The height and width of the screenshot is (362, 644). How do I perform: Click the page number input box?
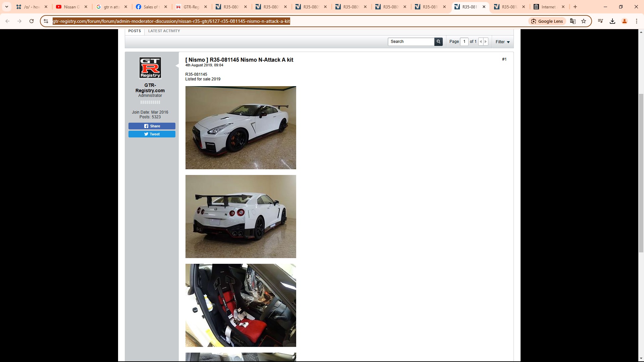[x=464, y=42]
